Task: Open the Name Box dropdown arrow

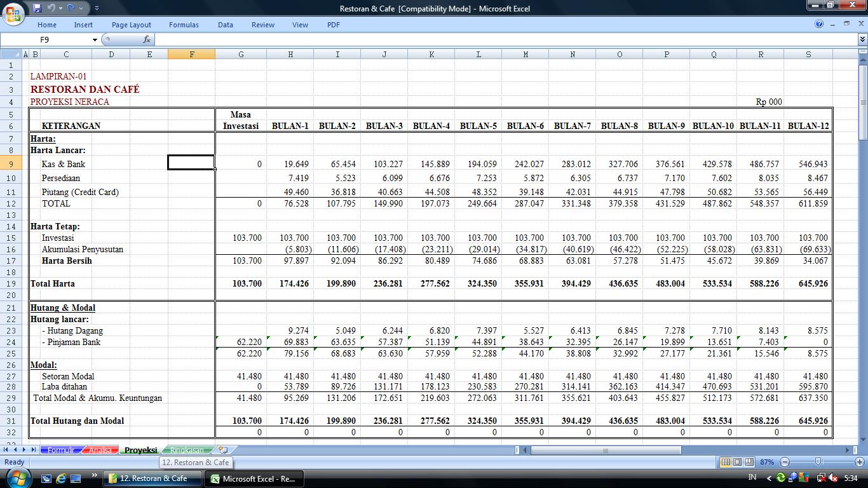Action: (x=95, y=39)
